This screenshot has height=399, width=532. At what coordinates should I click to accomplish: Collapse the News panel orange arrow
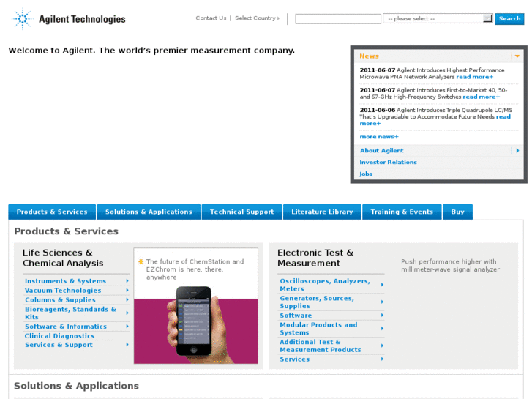517,56
